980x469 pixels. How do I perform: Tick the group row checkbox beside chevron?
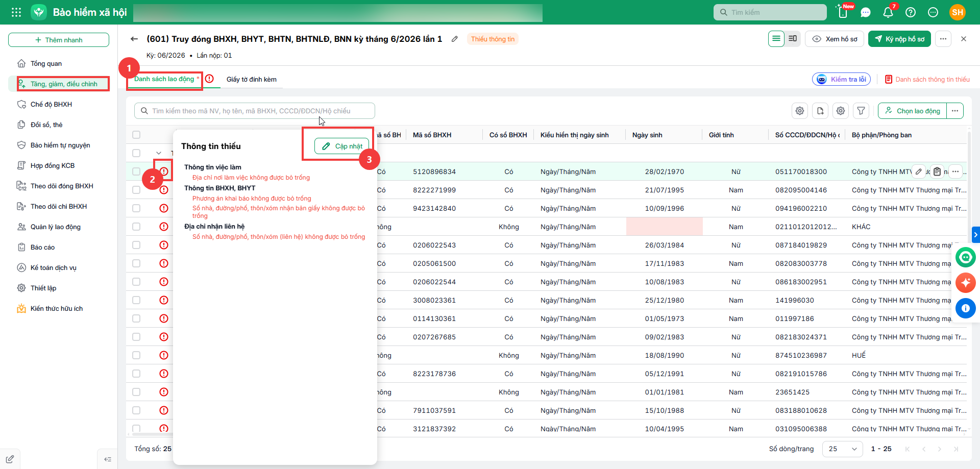(x=136, y=153)
